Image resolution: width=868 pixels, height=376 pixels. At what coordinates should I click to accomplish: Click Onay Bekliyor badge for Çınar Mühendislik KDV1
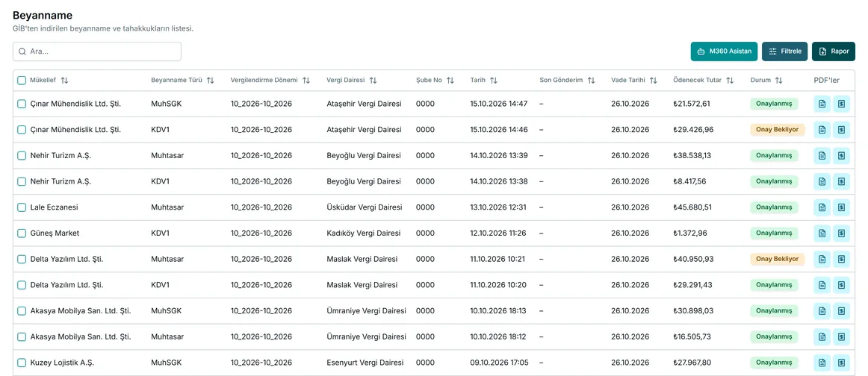[777, 129]
